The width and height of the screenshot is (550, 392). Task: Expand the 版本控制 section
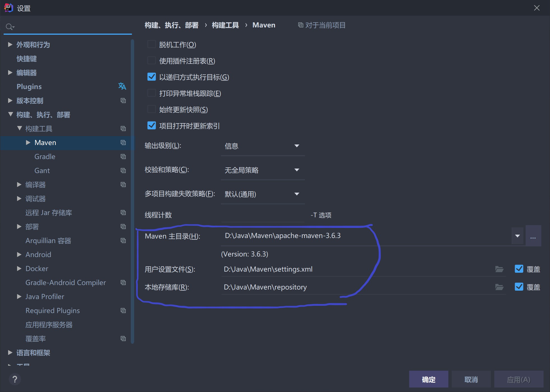(x=10, y=101)
